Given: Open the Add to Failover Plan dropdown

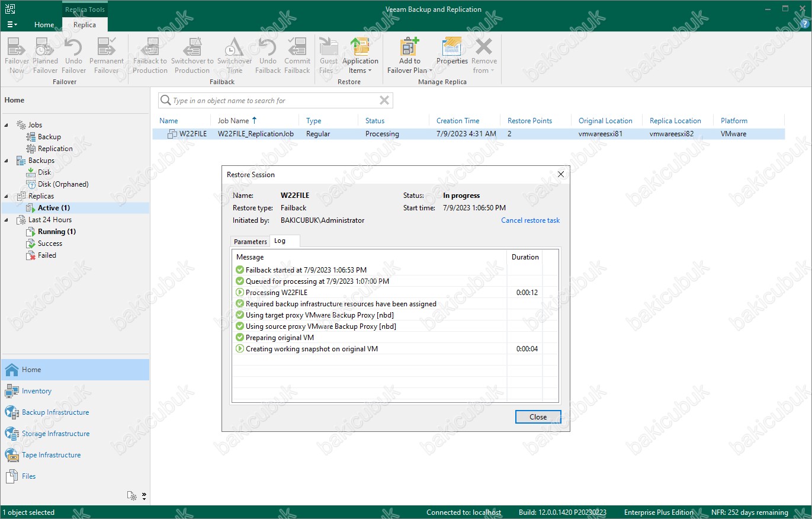Looking at the screenshot, I should (x=409, y=56).
